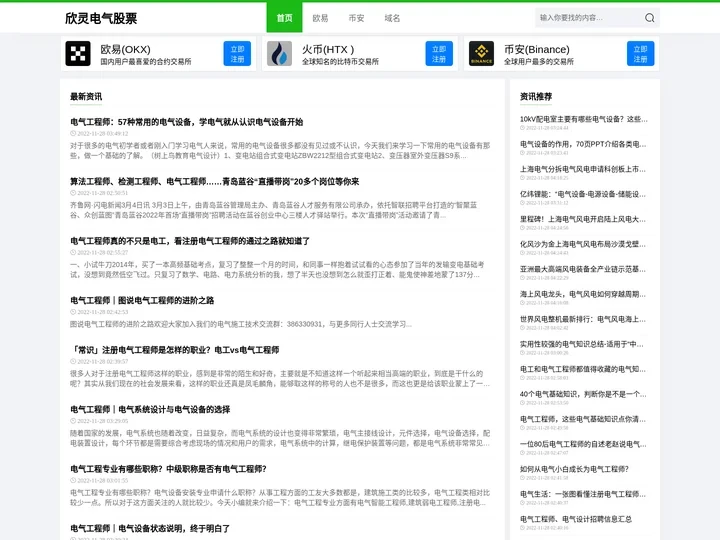
Task: Open sidebar link 上海电气分拆电气风电申请科创板
Action: click(x=583, y=169)
